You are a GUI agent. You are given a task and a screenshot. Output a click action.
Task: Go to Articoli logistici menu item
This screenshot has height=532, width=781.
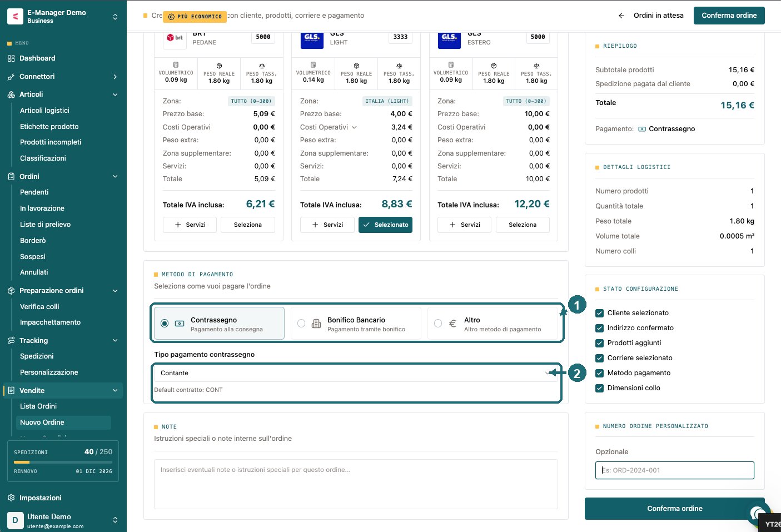[44, 111]
